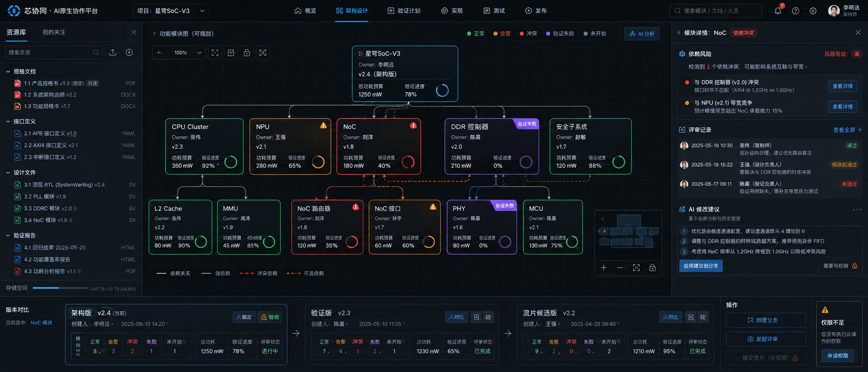This screenshot has height=372, width=868.
Task: Open the help question mark icon
Action: (x=796, y=11)
